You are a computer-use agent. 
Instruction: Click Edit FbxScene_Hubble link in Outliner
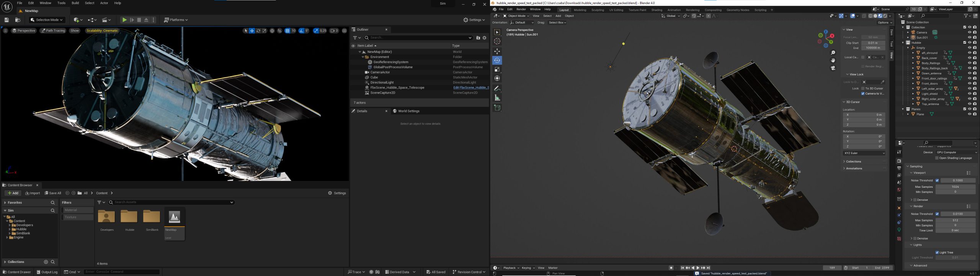(x=471, y=88)
